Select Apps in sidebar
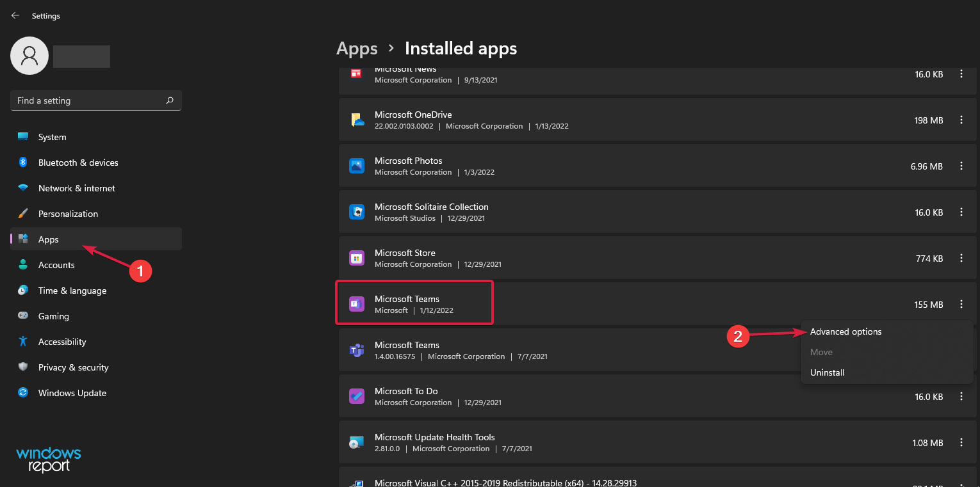The width and height of the screenshot is (980, 487). (96, 239)
